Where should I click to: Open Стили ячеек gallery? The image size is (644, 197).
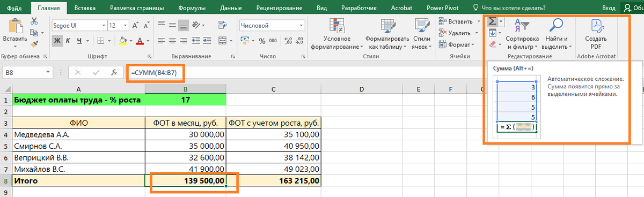(x=422, y=34)
